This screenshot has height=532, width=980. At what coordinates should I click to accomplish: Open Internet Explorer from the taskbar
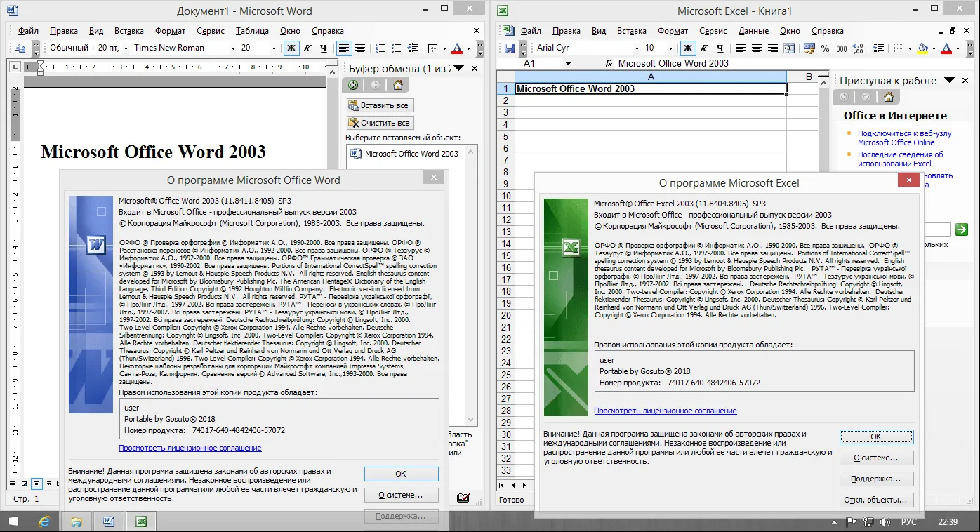tap(44, 521)
